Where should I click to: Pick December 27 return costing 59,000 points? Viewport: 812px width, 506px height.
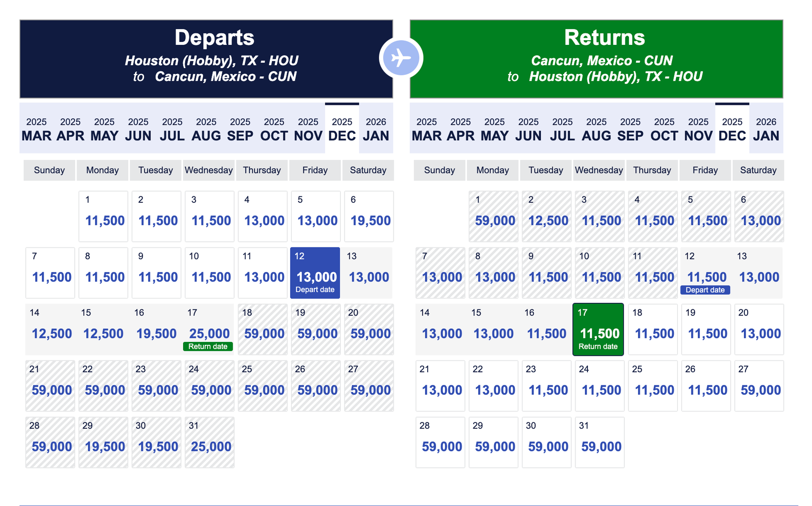tap(759, 385)
